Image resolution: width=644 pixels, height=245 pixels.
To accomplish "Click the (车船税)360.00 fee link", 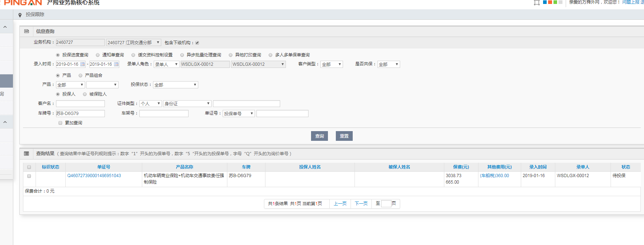I will coord(495,176).
